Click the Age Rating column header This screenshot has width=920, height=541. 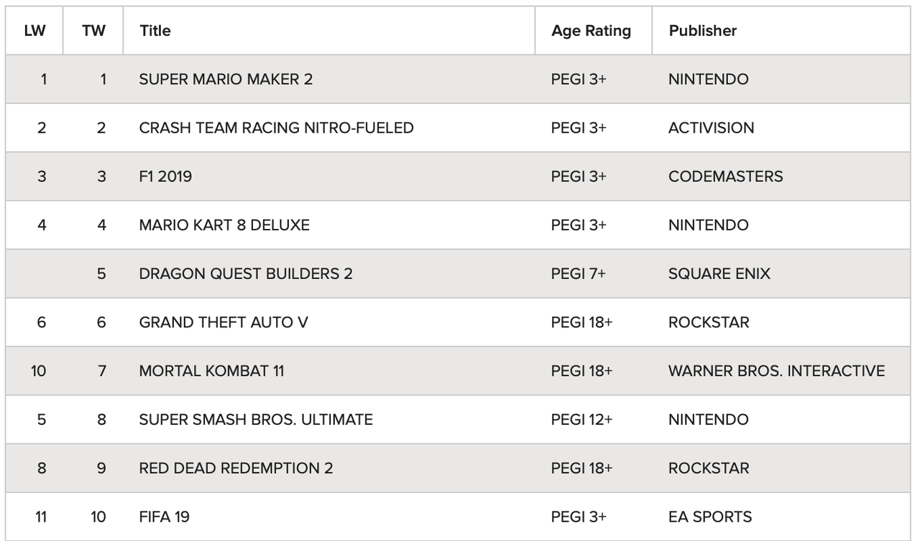pyautogui.click(x=591, y=31)
